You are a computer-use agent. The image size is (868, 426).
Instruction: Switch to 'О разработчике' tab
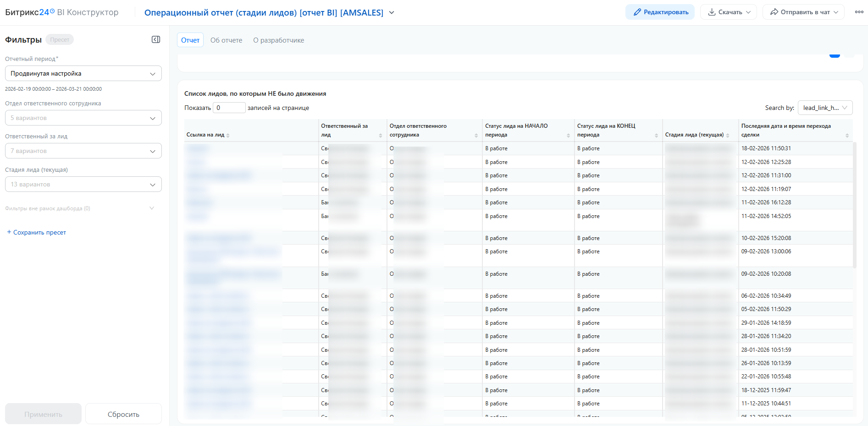click(x=278, y=40)
